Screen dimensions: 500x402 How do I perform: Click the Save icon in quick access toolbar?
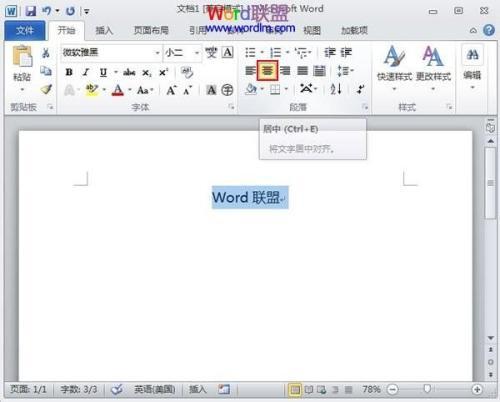31,11
